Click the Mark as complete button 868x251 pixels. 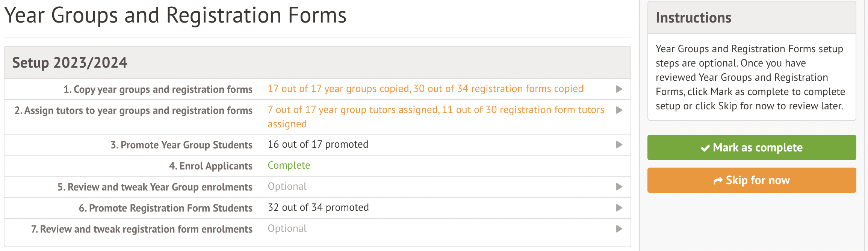click(752, 148)
